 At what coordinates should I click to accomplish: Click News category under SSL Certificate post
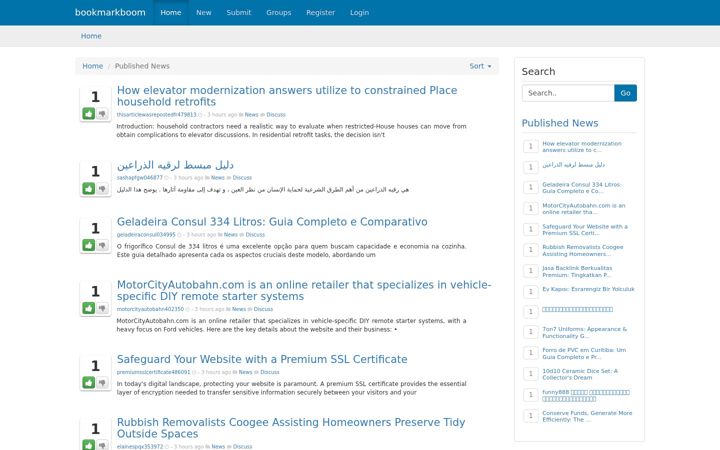[x=245, y=372]
